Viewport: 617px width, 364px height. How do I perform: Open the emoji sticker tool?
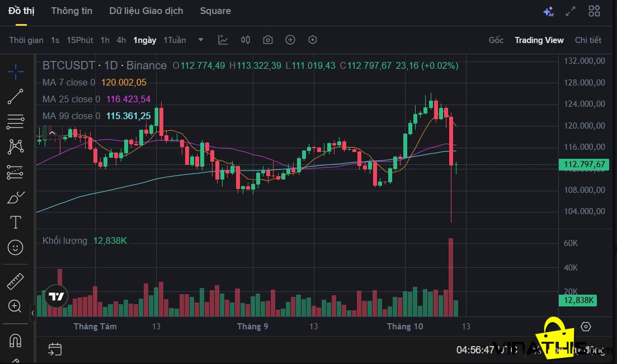pyautogui.click(x=15, y=247)
